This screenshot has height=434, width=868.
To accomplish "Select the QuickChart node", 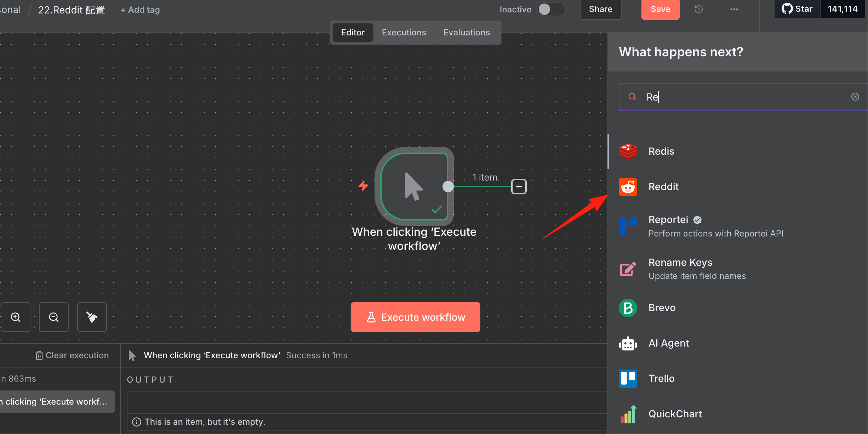I will click(x=738, y=414).
